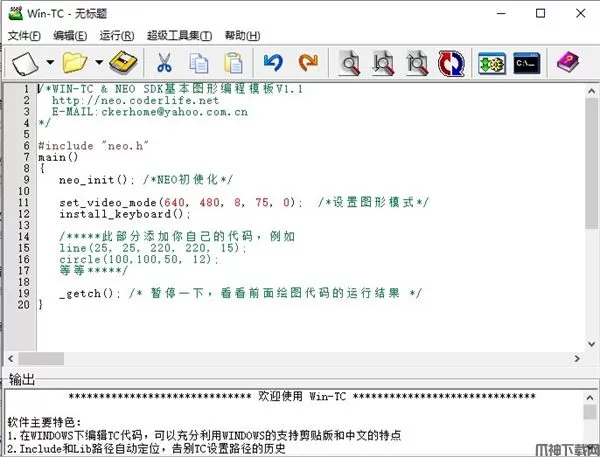The width and height of the screenshot is (600, 457).
Task: Click the #include "neo.h" code line
Action: 93,146
